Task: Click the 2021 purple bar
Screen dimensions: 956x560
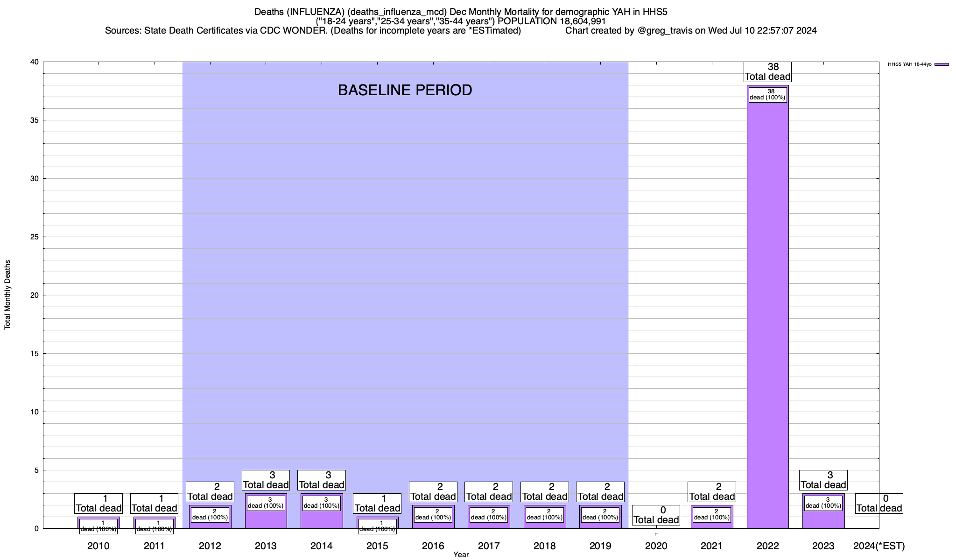Action: [712, 525]
